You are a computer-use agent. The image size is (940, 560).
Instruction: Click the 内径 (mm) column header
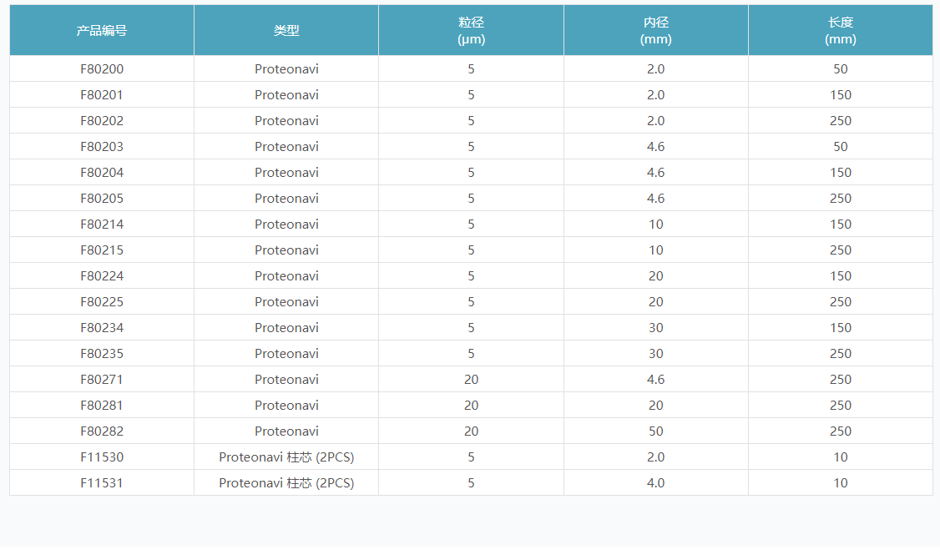click(x=655, y=31)
